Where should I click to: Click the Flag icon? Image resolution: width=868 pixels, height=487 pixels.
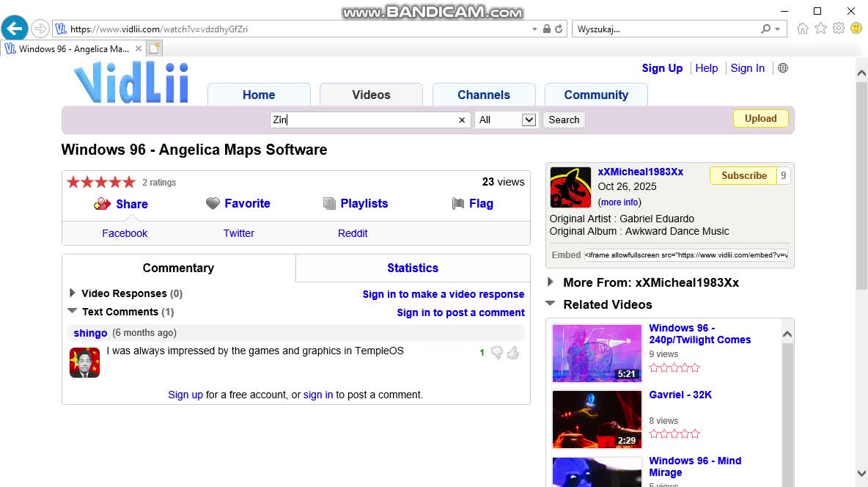(x=457, y=203)
